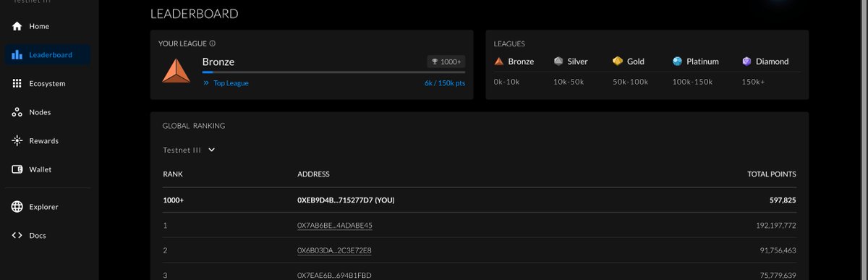
Task: Click the GLOBAL RANKING heading
Action: coord(194,126)
